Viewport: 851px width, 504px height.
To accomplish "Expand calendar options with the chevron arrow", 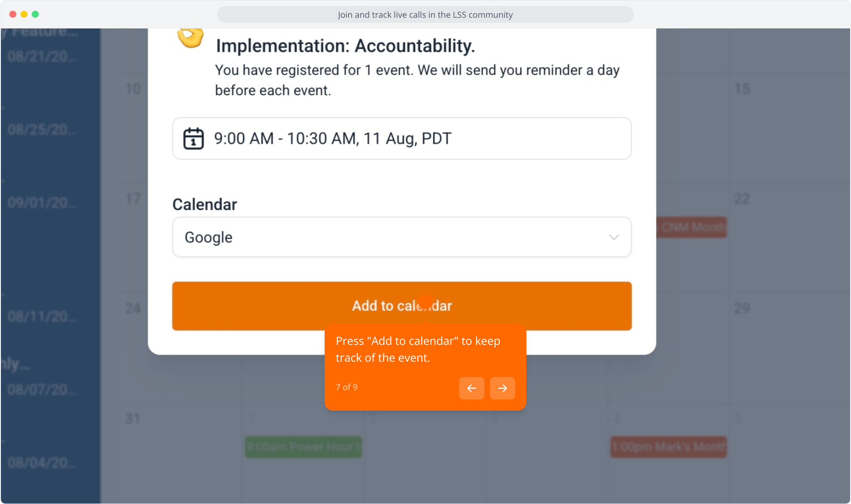I will pyautogui.click(x=614, y=237).
